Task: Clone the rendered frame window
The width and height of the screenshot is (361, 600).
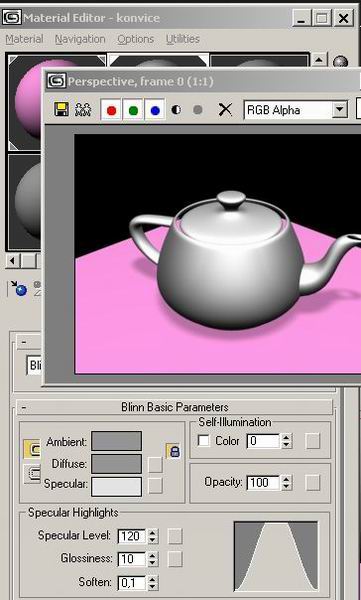Action: point(83,110)
